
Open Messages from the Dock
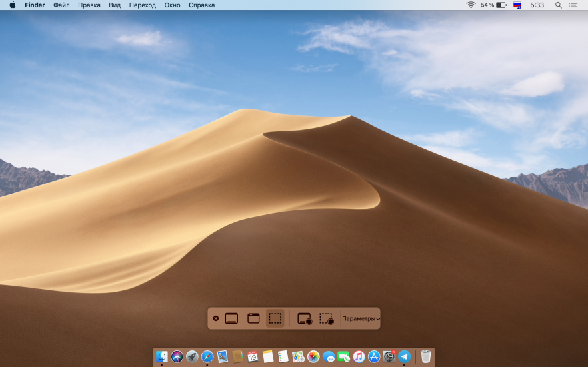click(329, 357)
